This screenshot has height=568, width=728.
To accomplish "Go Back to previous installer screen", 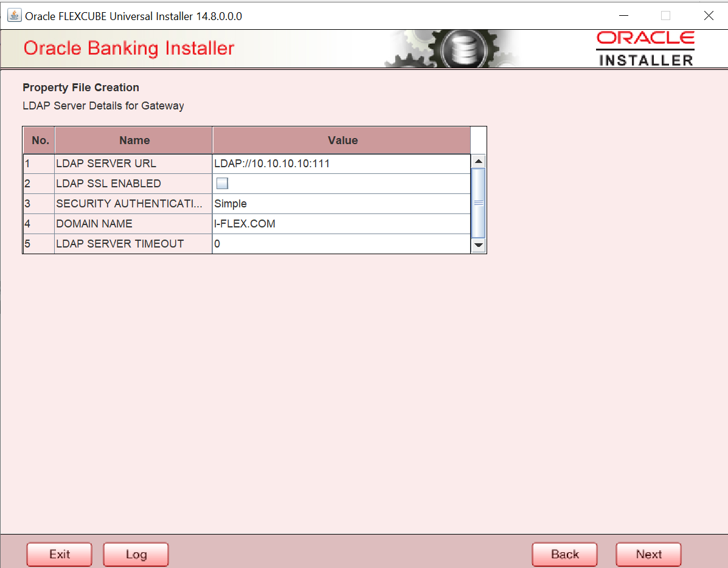I will (x=564, y=554).
